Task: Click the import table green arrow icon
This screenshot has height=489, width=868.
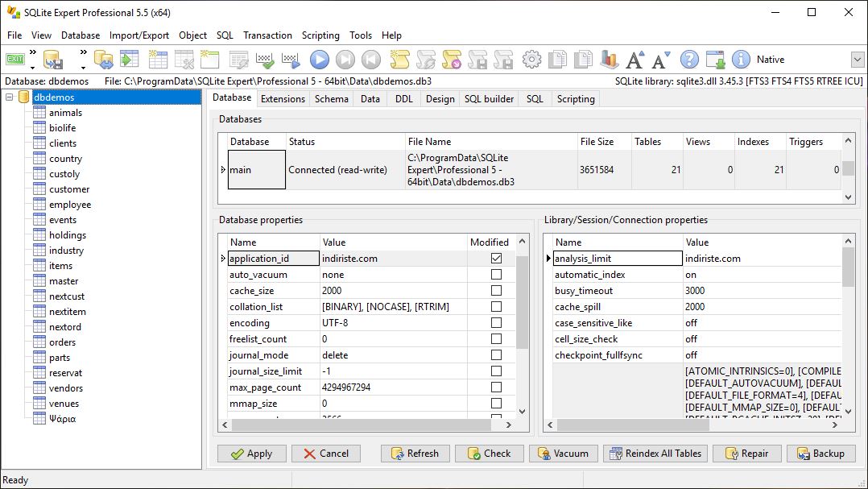Action: 130,60
